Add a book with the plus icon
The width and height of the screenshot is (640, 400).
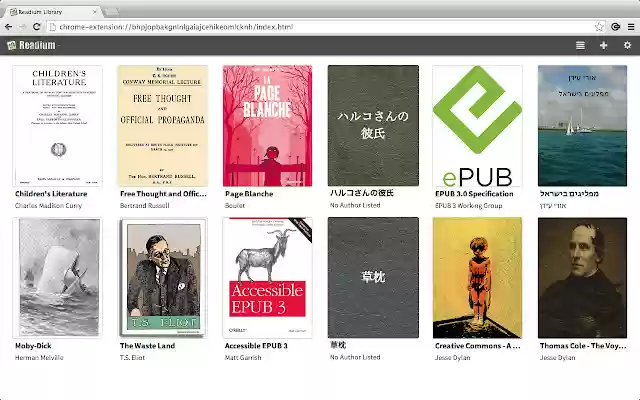604,45
